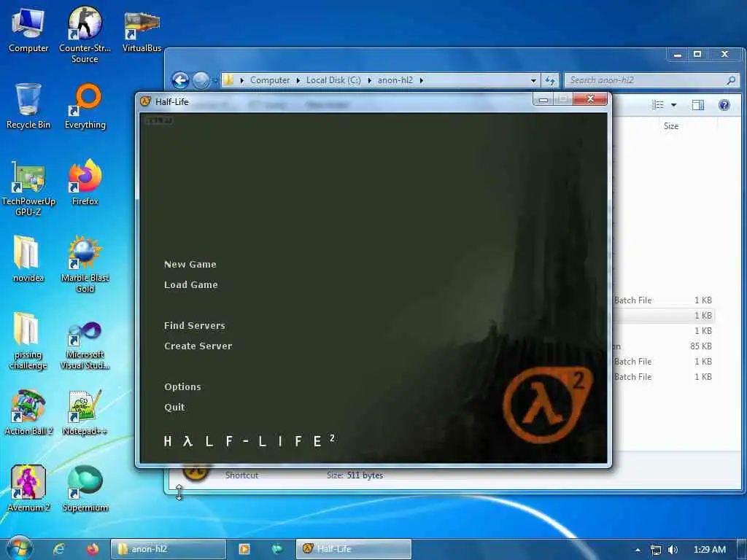Click the taskbar clock 1:29 AM

coord(709,550)
